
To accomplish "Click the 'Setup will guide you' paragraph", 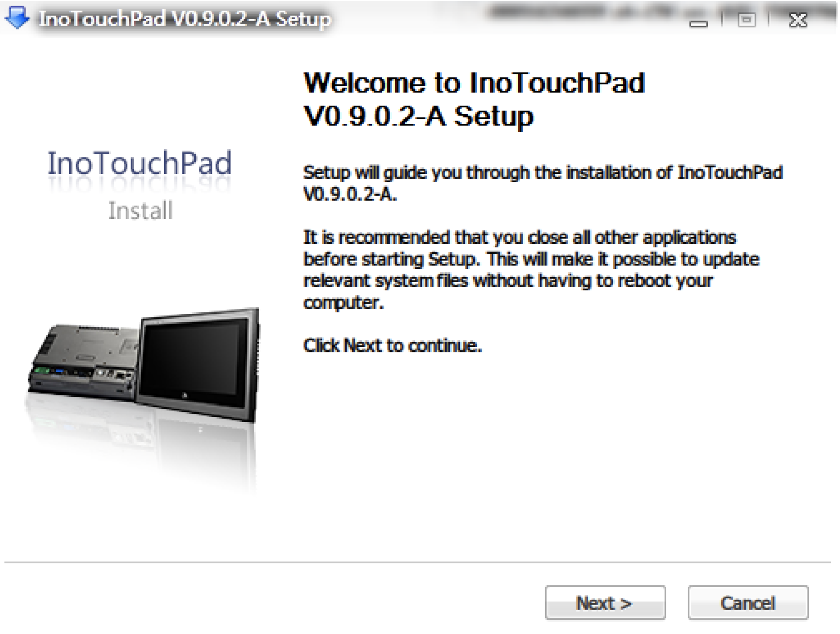I will point(543,184).
